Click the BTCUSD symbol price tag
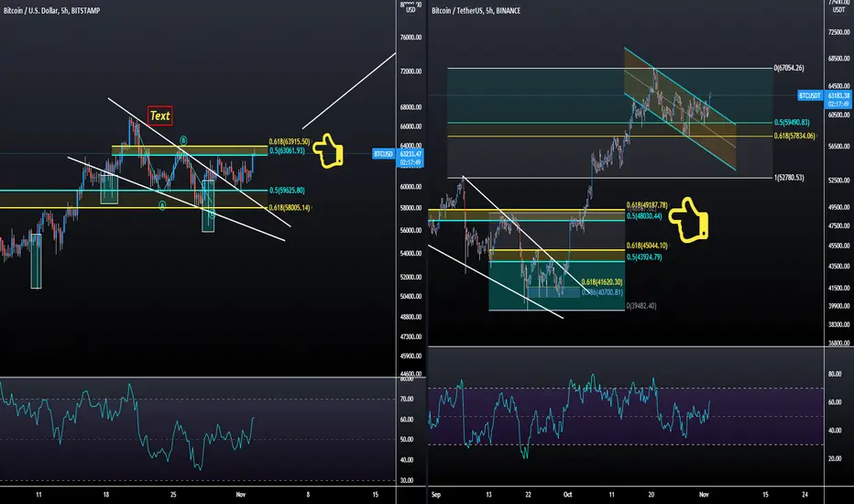Viewport: 854px width, 504px height. [x=383, y=154]
